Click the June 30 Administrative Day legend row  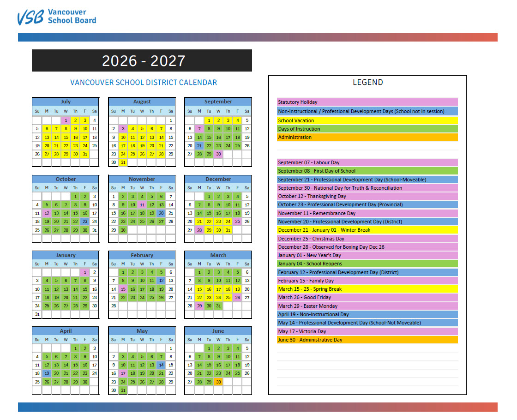pyautogui.click(x=367, y=340)
